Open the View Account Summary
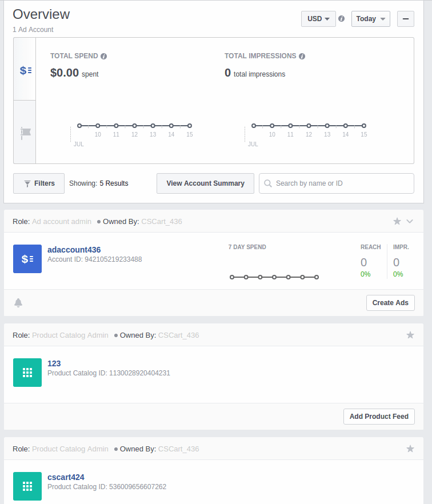Viewport: 432px width, 504px height. (205, 183)
